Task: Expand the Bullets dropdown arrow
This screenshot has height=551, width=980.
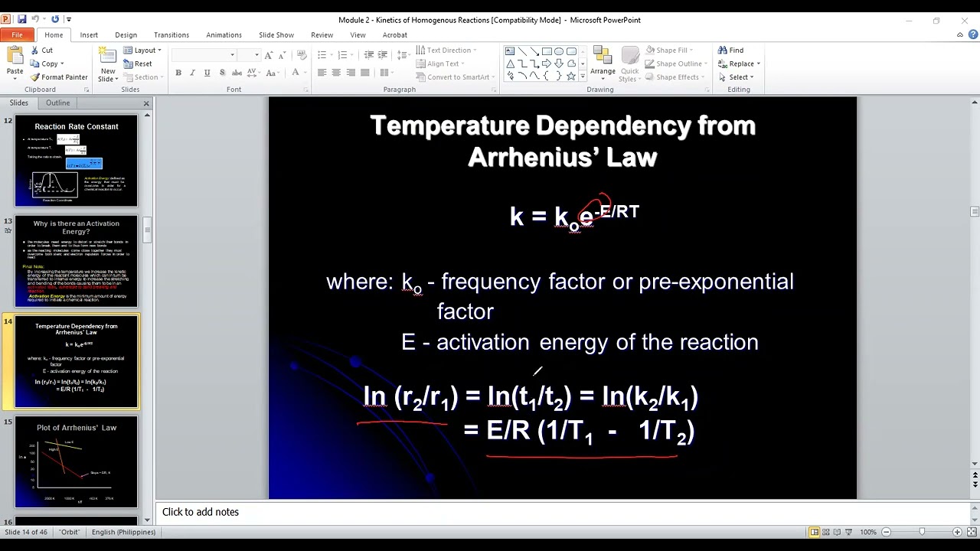Action: tap(331, 55)
